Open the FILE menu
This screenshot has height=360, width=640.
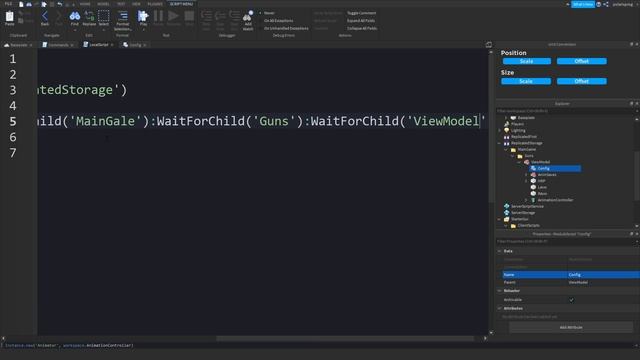point(8,4)
